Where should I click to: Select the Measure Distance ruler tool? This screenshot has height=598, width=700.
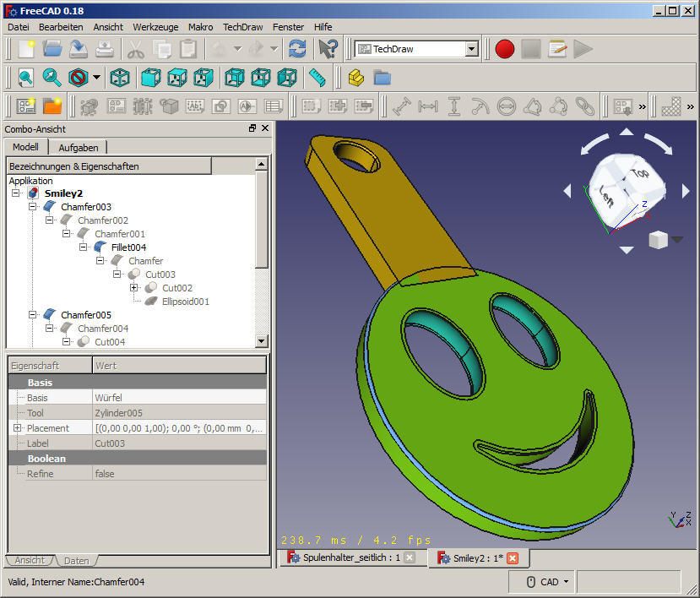click(317, 79)
